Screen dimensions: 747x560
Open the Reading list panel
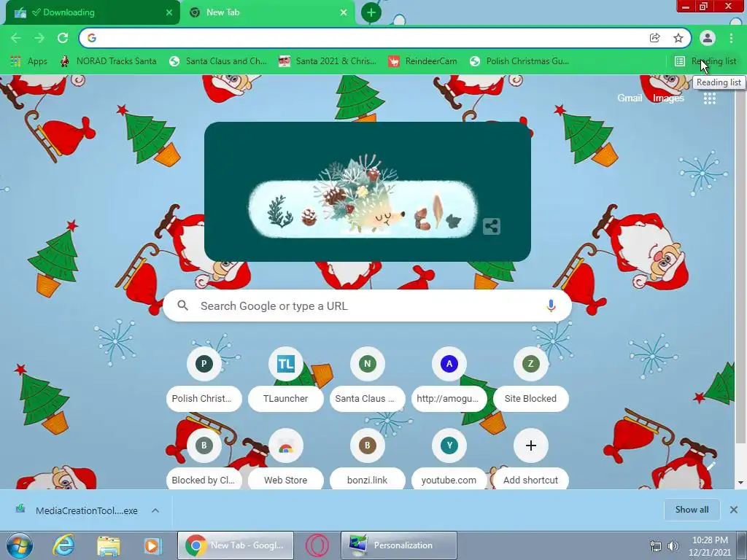tap(706, 61)
